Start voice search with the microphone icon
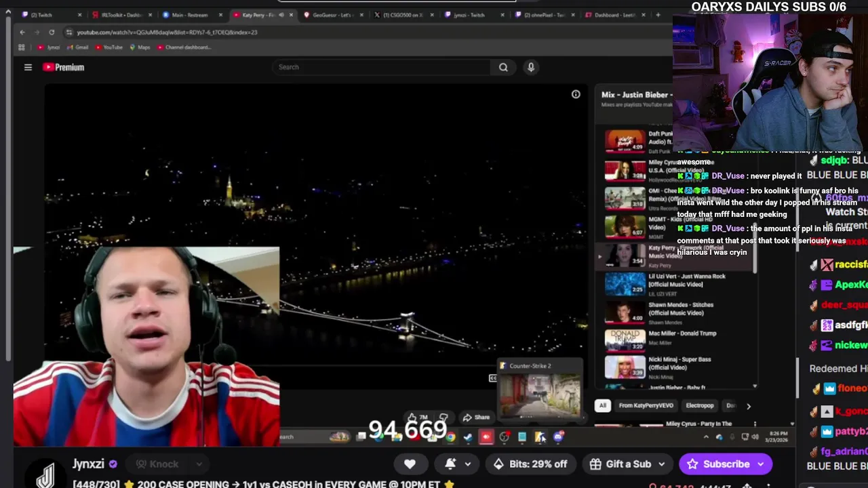This screenshot has width=868, height=488. coord(531,67)
